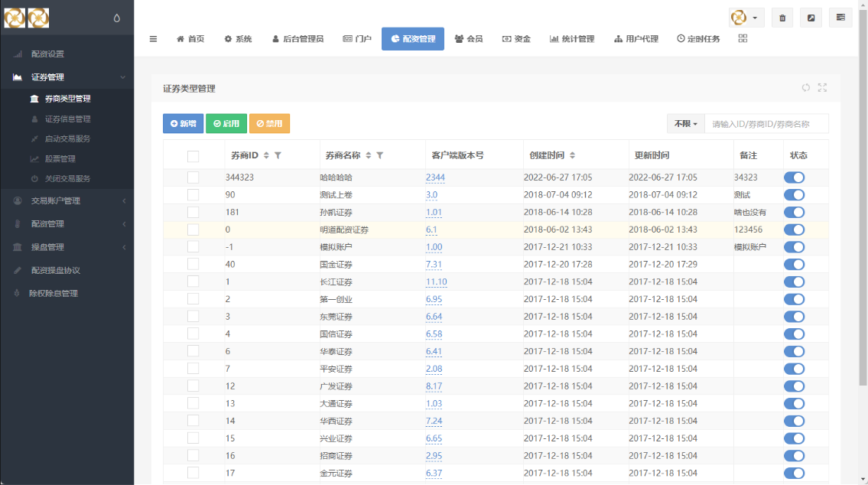Image resolution: width=868 pixels, height=485 pixels.
Task: Open 证券信息管理 in the sidebar
Action: tap(67, 119)
